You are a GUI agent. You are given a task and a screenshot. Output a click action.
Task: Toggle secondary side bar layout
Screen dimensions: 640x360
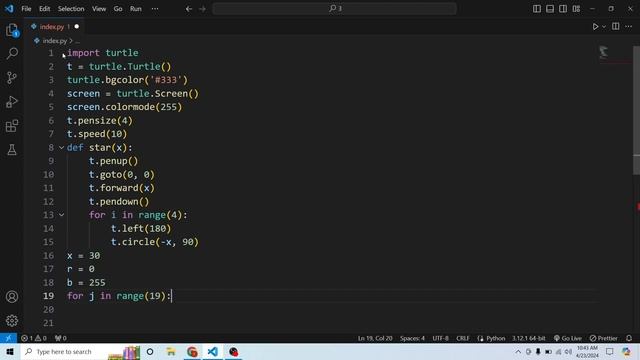point(563,9)
